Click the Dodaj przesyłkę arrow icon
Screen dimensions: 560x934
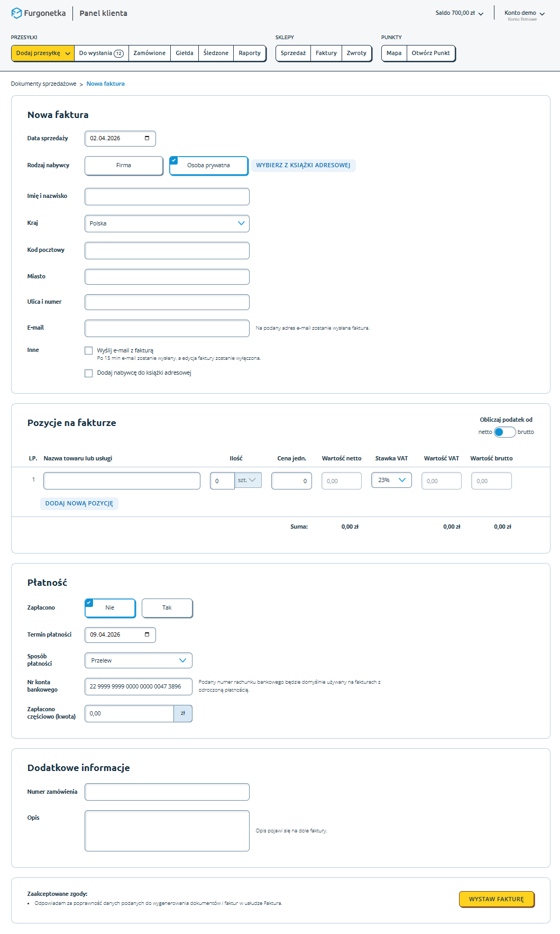pos(68,53)
